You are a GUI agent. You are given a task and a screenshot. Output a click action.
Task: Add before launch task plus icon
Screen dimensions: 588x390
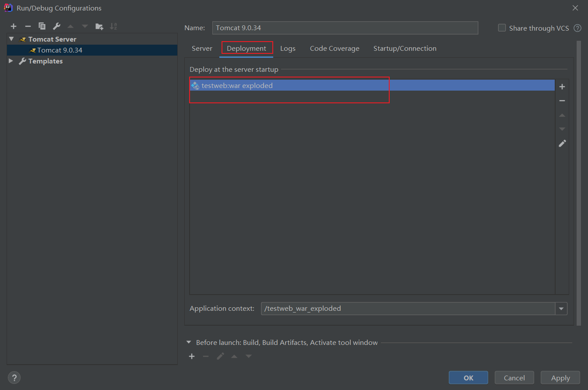pyautogui.click(x=192, y=356)
